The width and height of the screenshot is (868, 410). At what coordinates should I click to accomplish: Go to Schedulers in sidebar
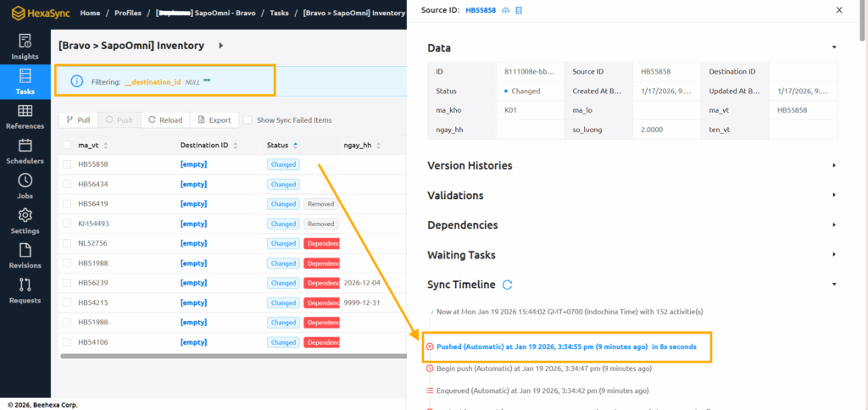click(x=25, y=151)
